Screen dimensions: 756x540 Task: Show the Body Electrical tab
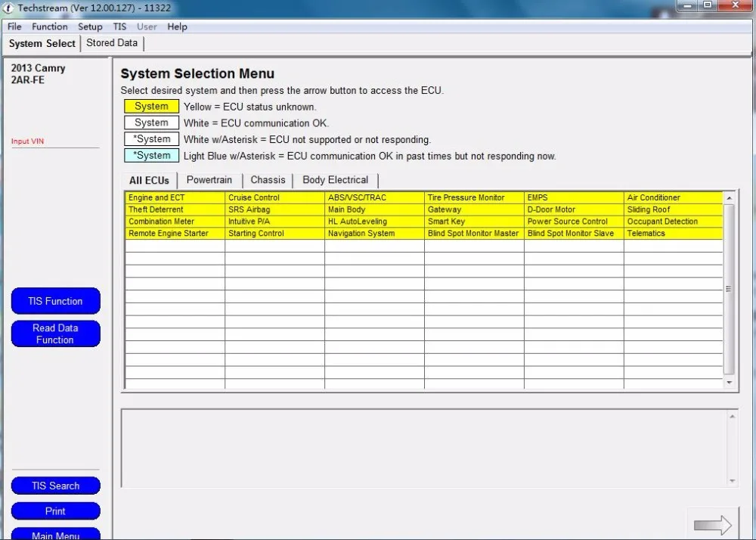(x=335, y=180)
